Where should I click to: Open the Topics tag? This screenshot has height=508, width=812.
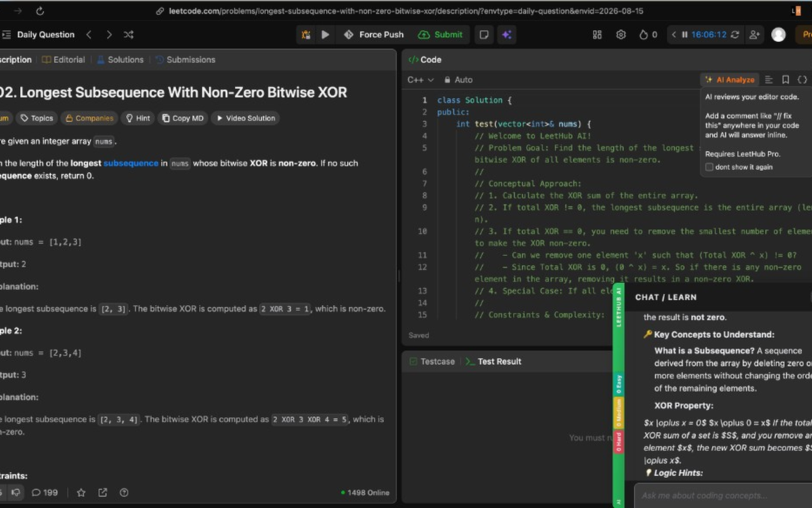[x=36, y=118]
